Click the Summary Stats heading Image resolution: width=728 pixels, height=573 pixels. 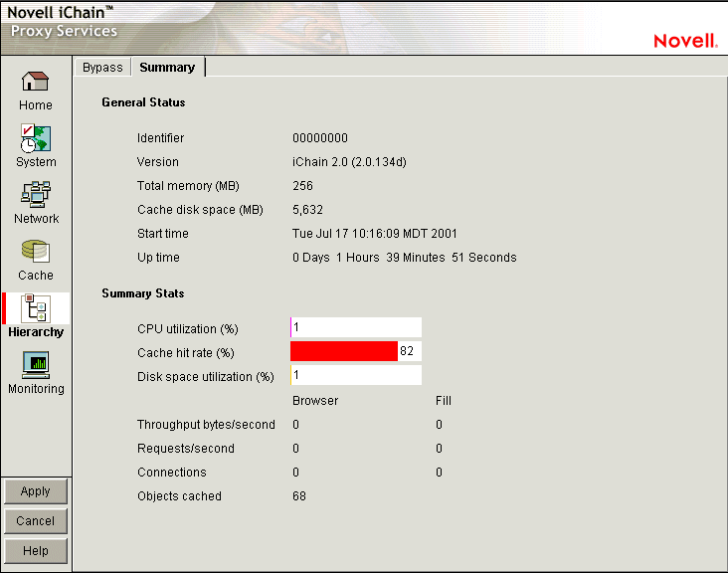[x=143, y=293]
